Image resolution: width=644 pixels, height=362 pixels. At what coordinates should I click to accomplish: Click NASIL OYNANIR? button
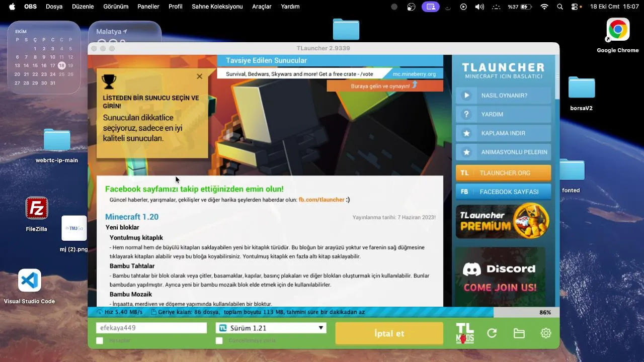[x=503, y=96]
